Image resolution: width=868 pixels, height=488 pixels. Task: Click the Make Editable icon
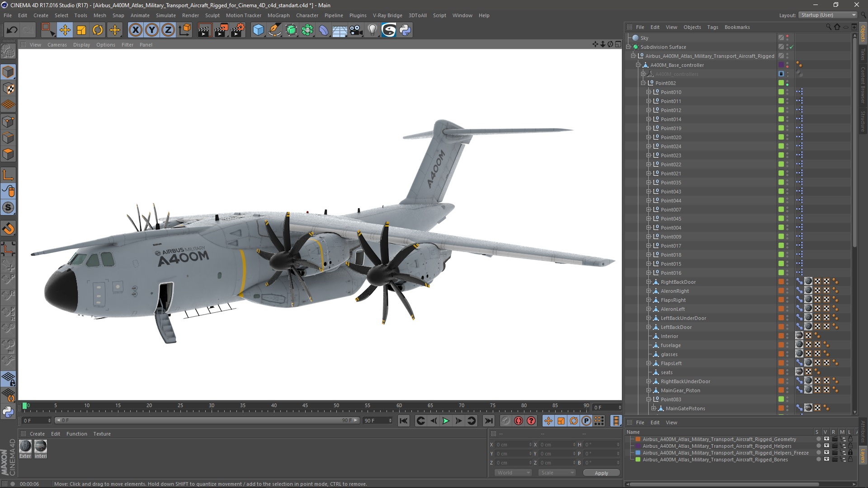pos(8,52)
